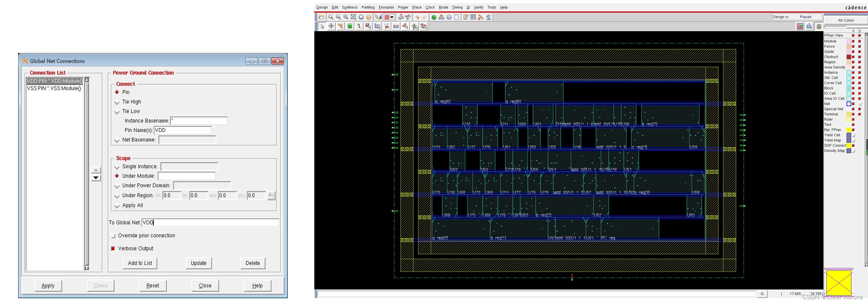Select the Tie High option
Viewport: 868px width, 303px height.
pyautogui.click(x=117, y=102)
